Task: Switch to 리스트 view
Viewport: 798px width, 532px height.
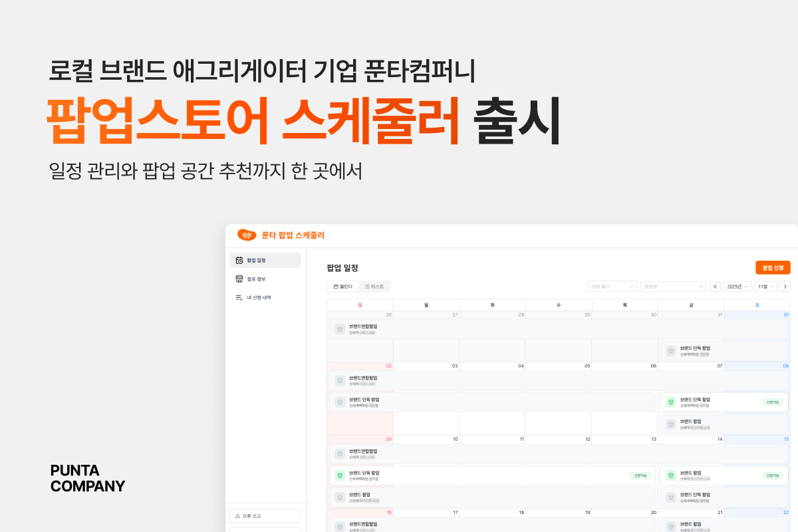Action: [374, 287]
